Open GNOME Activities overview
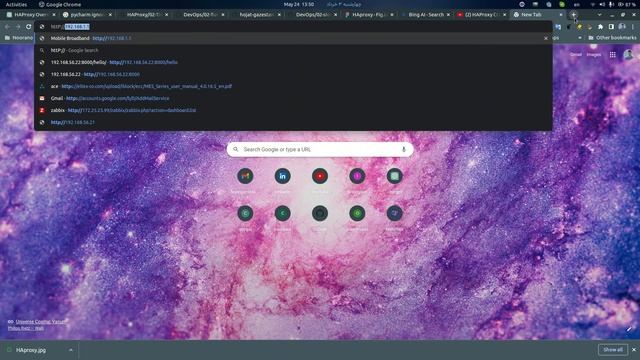The width and height of the screenshot is (640, 360). tap(16, 4)
